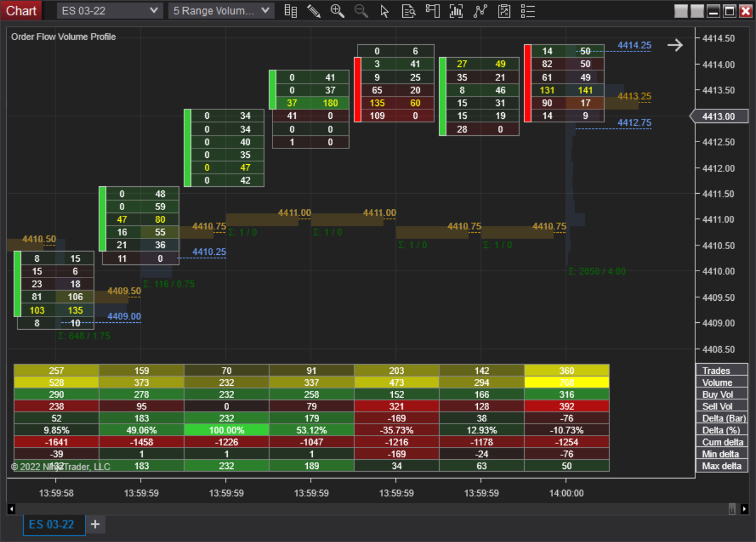Click the 4410.25 blue price label

tap(209, 251)
